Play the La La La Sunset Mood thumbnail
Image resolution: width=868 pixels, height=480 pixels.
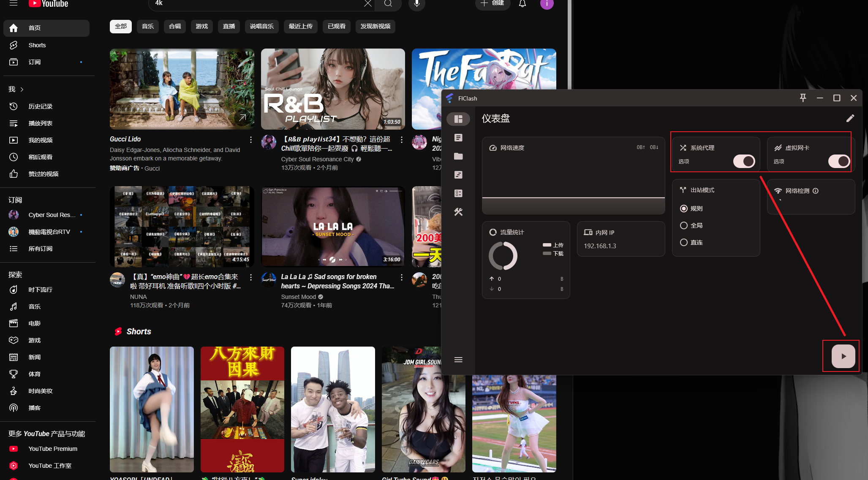[333, 226]
